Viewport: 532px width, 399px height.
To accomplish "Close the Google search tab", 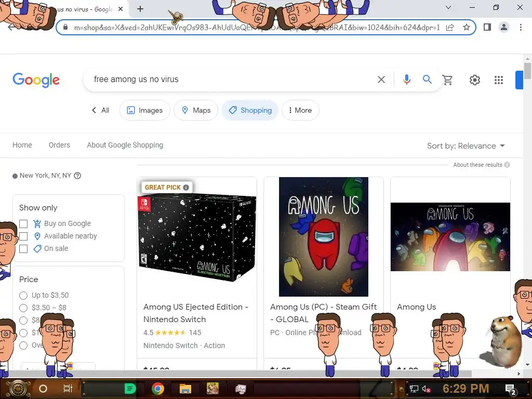I will (x=121, y=9).
